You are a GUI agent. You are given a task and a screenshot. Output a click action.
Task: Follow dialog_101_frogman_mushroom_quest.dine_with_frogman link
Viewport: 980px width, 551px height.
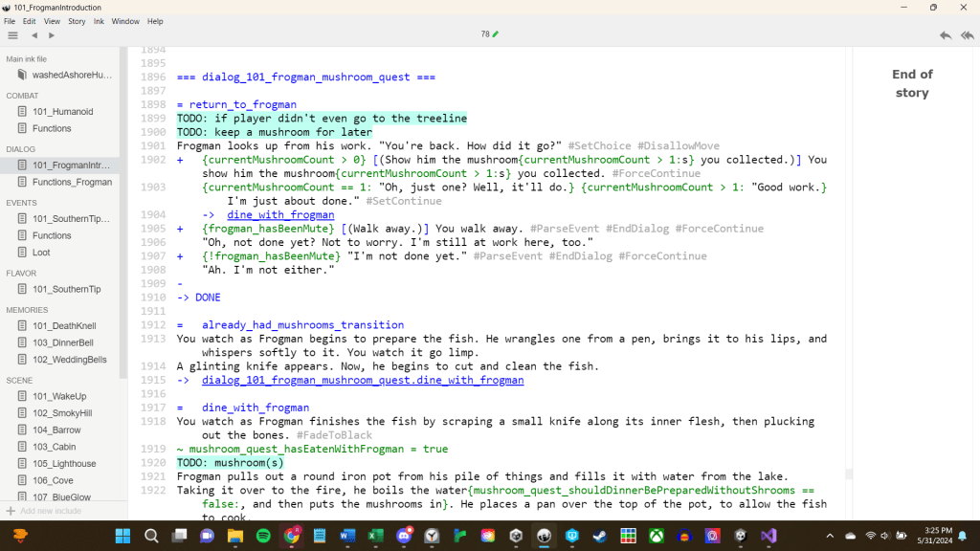click(x=363, y=380)
